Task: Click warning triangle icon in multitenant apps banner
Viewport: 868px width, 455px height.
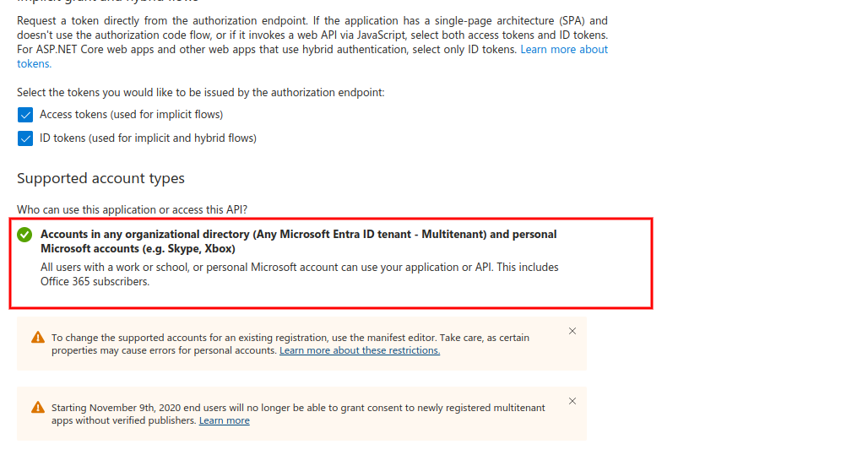Action: (x=38, y=408)
